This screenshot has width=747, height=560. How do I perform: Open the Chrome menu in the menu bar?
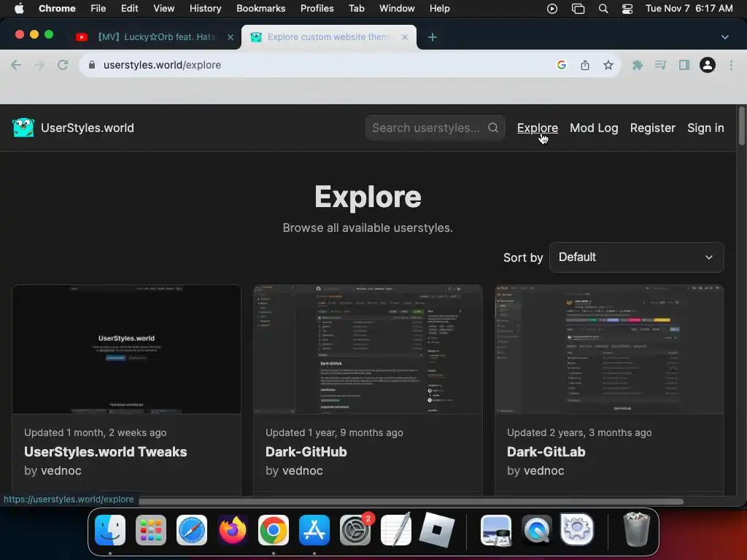(57, 9)
